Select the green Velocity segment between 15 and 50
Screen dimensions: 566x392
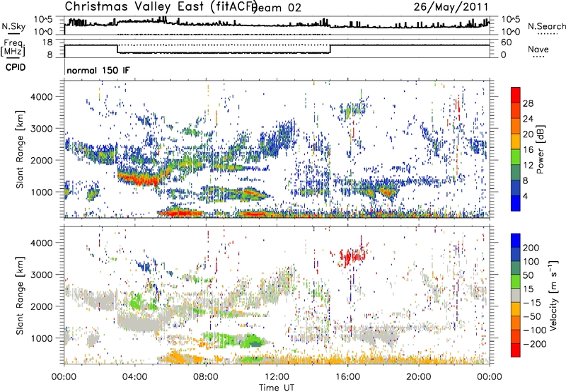click(516, 282)
